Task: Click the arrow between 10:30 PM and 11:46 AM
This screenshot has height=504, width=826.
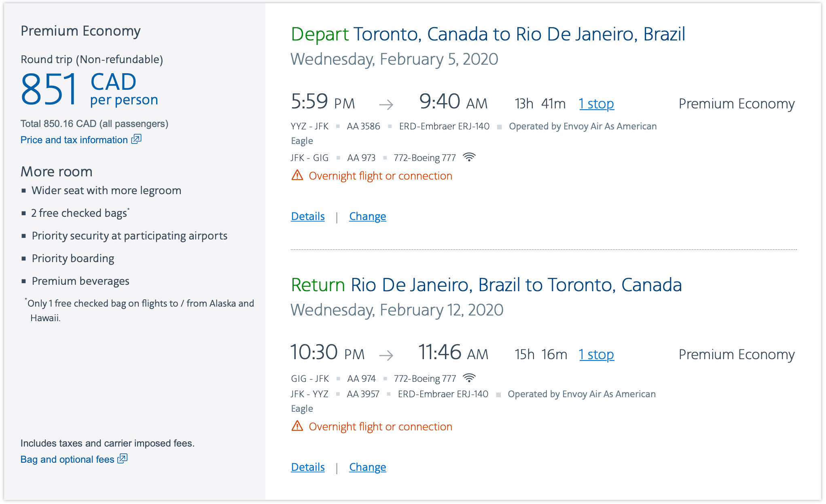Action: coord(386,356)
